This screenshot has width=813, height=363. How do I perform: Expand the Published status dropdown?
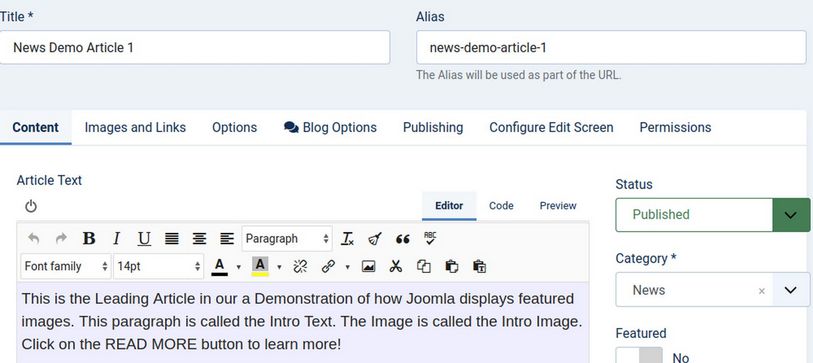pos(791,215)
